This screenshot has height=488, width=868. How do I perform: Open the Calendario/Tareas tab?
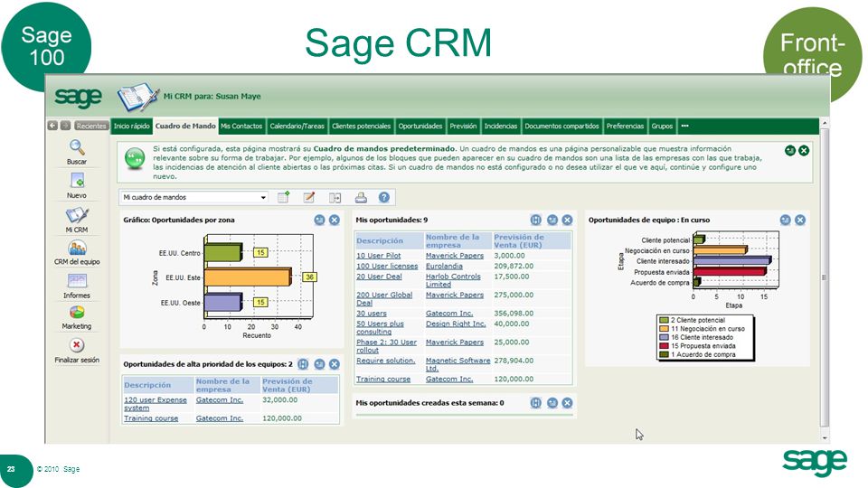coord(297,127)
